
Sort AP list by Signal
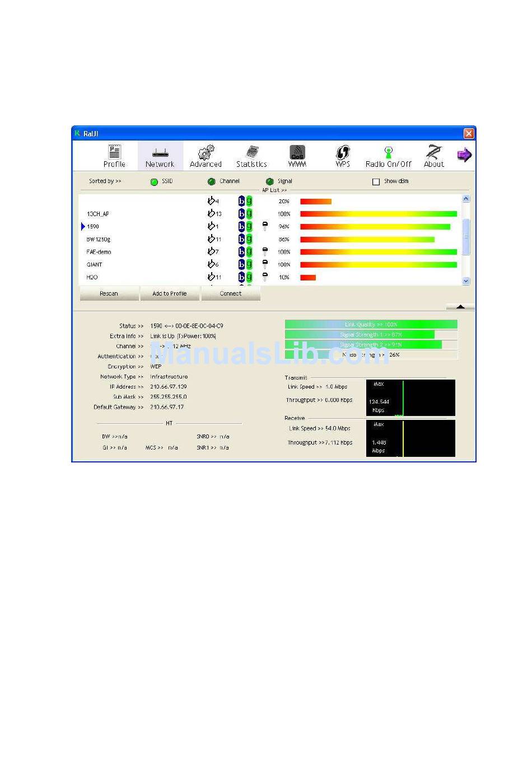coord(269,182)
